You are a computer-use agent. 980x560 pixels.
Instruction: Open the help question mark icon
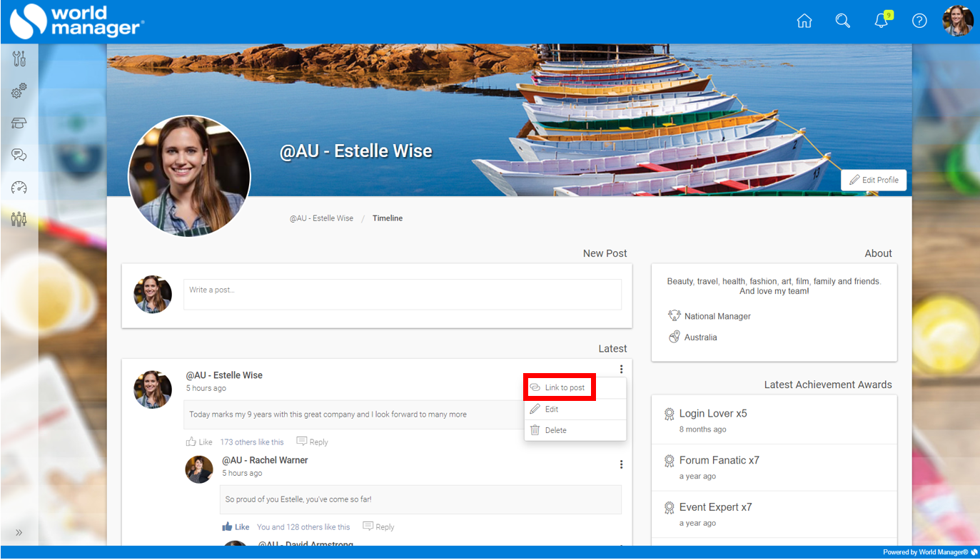point(919,21)
